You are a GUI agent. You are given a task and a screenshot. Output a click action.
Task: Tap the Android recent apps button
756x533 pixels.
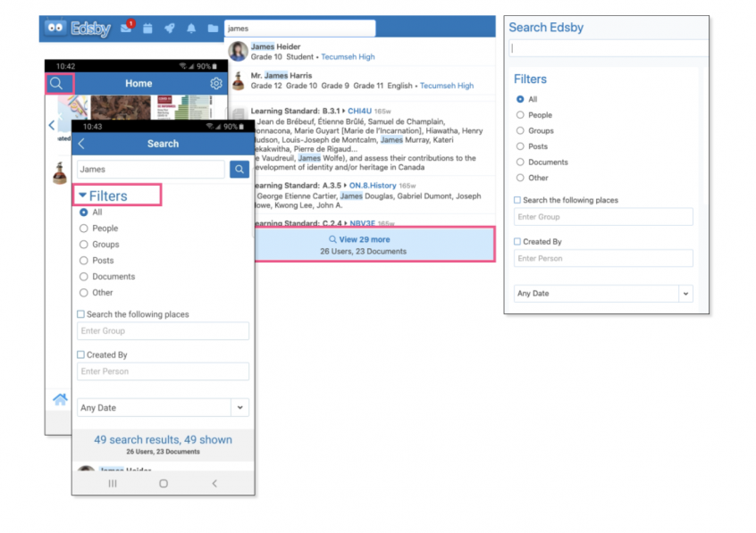click(113, 483)
